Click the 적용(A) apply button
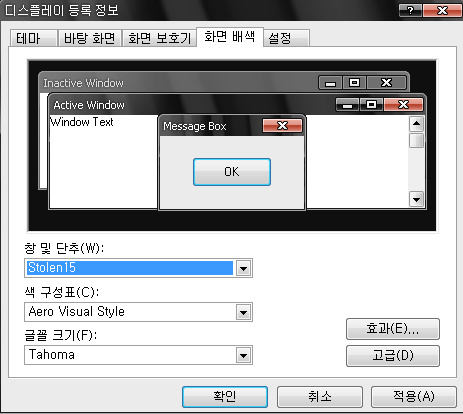 [414, 397]
